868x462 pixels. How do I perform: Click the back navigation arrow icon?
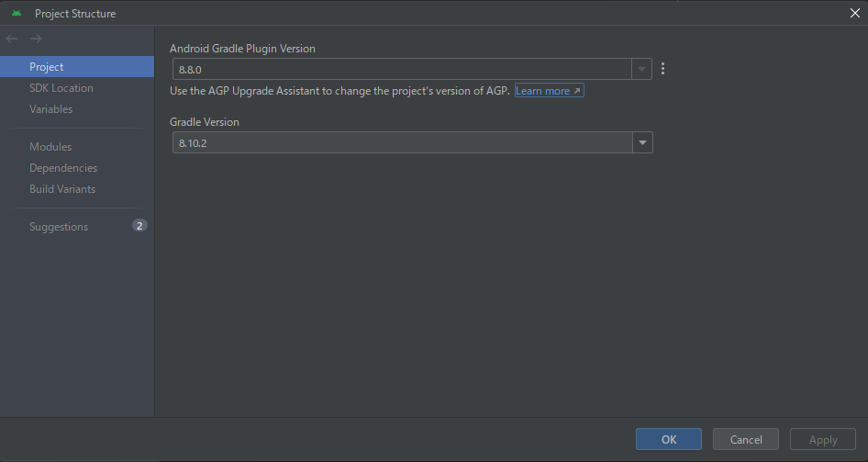coord(12,39)
